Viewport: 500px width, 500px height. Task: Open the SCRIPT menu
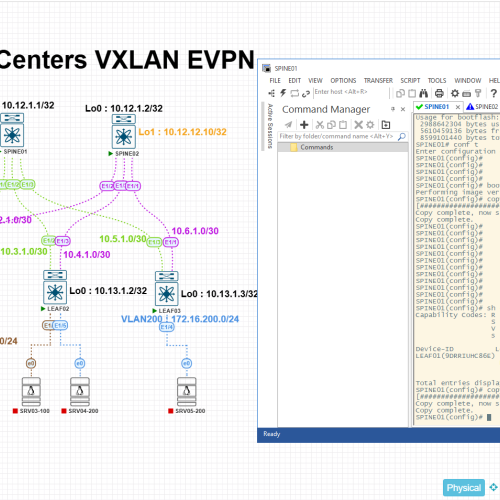click(x=410, y=81)
